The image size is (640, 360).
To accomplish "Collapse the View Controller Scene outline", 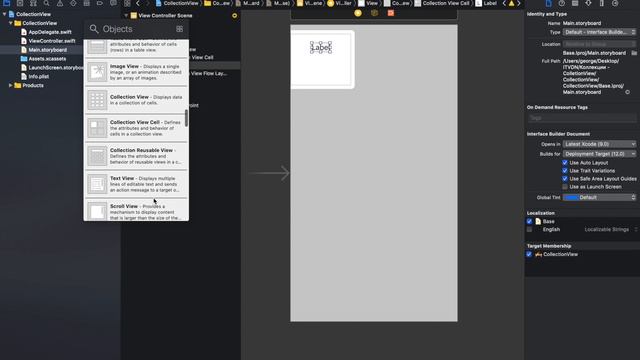I will tap(126, 16).
